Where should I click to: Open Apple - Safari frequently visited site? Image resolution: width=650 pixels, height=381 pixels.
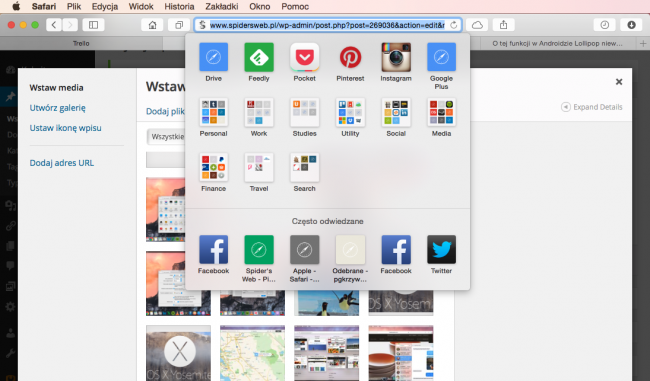click(304, 250)
